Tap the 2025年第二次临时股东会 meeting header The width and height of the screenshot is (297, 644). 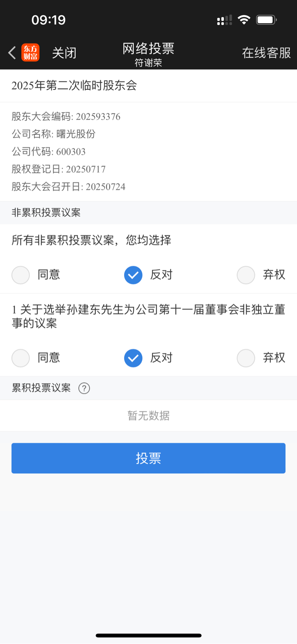tap(74, 86)
